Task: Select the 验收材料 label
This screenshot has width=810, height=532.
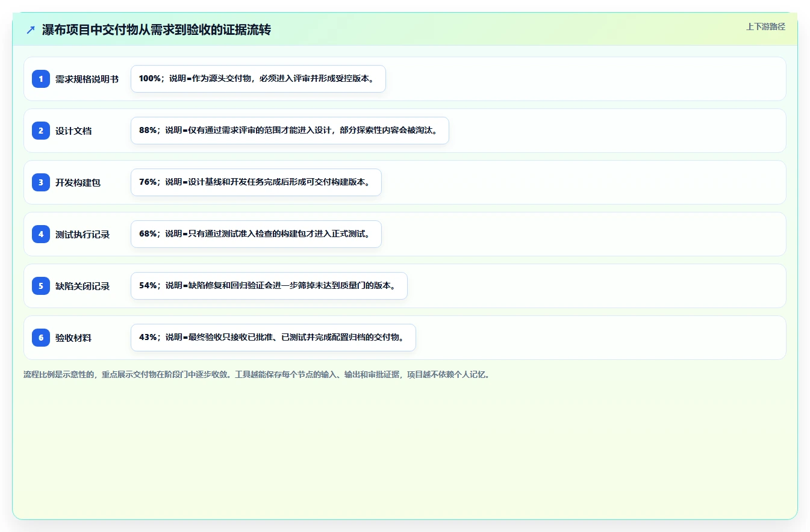Action: (x=73, y=338)
